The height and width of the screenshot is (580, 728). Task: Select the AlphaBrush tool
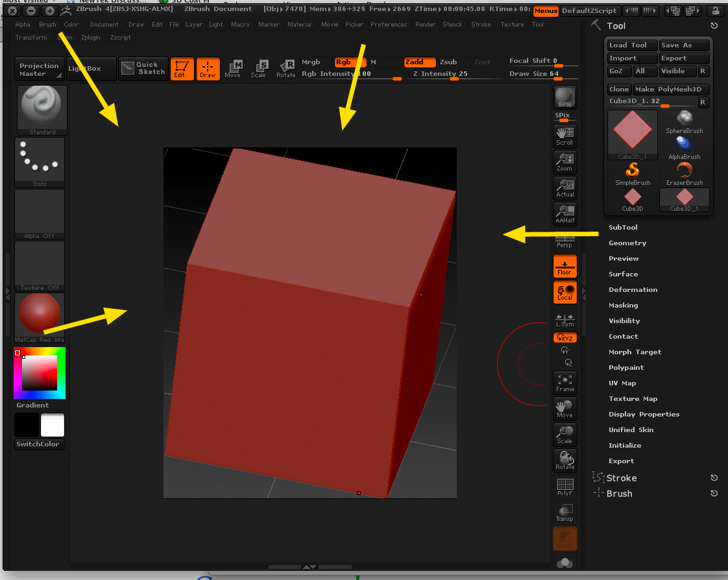[685, 149]
